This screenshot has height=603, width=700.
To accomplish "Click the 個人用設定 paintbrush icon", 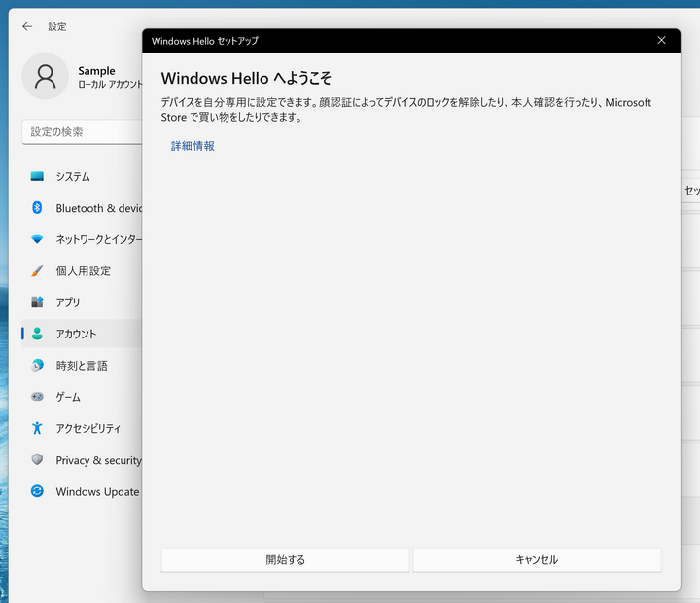I will pos(37,270).
